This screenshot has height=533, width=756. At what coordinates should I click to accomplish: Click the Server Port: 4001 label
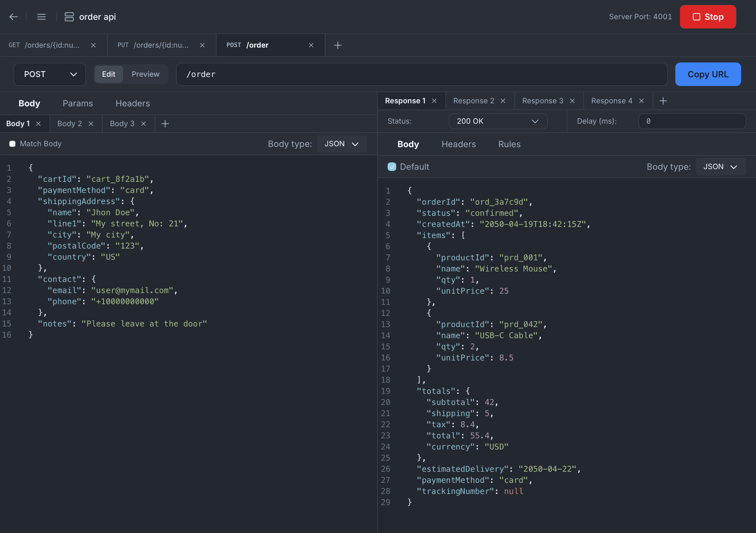[x=640, y=17]
